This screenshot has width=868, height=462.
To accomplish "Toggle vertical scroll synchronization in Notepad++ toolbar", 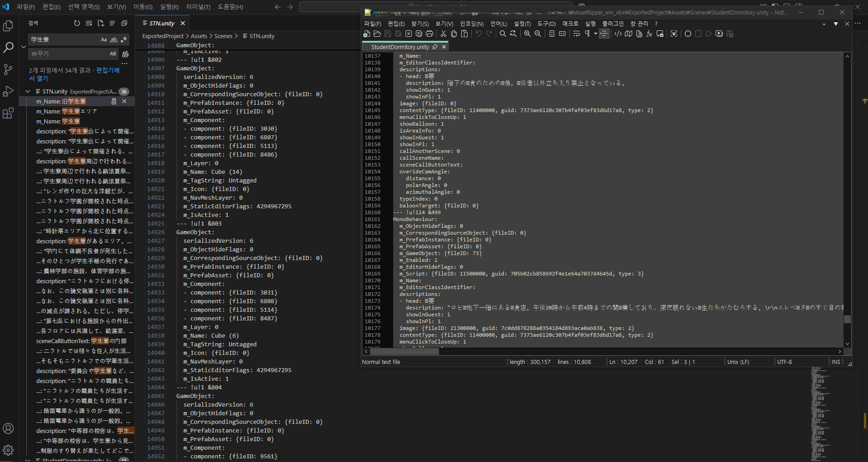I will (x=552, y=34).
